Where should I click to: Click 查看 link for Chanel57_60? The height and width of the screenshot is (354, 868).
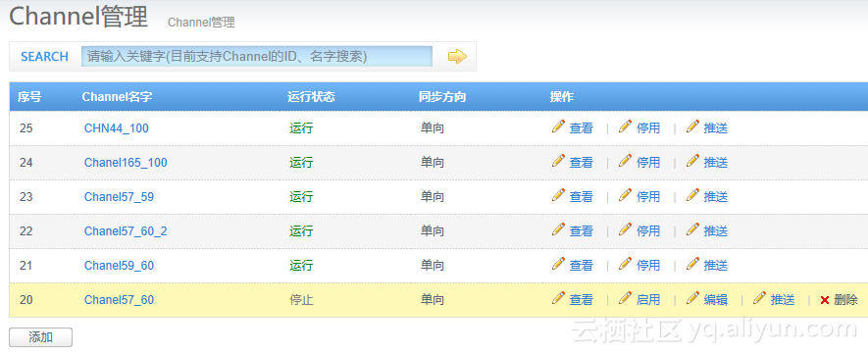point(582,300)
